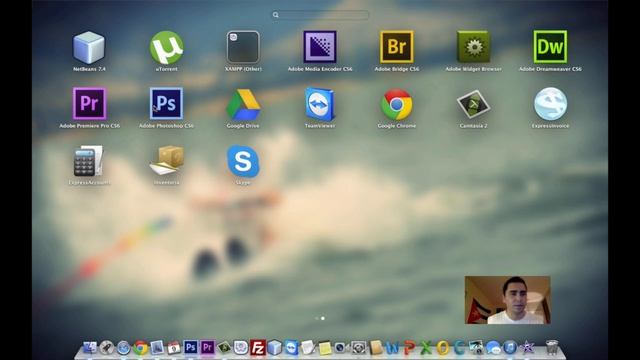
Task: Launch Excel from the Dock
Action: (x=426, y=348)
